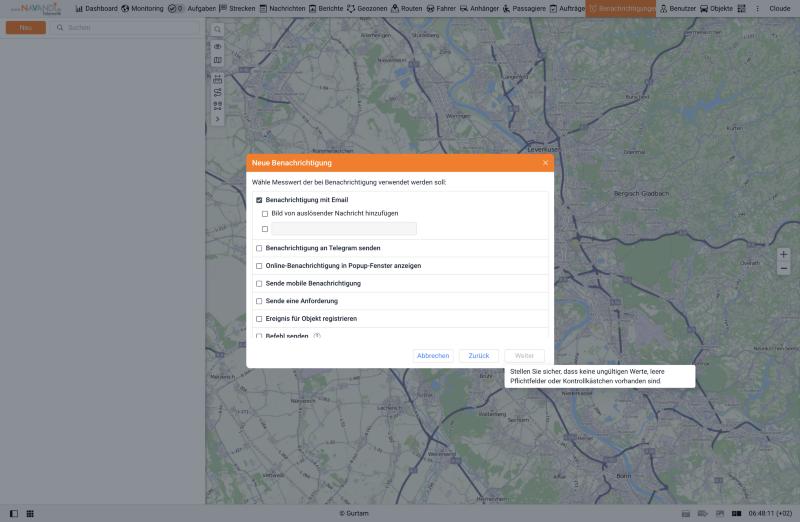The height and width of the screenshot is (522, 800).
Task: Click the first status icon at bottom right
Action: pyautogui.click(x=686, y=514)
